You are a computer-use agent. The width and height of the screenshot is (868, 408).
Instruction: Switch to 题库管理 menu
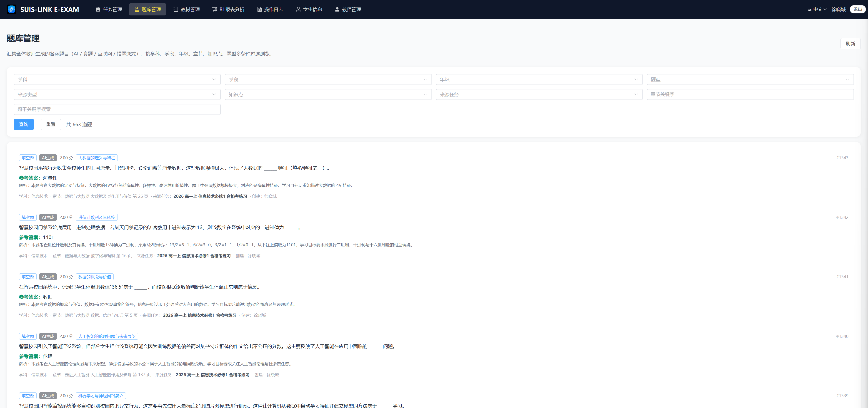[148, 10]
